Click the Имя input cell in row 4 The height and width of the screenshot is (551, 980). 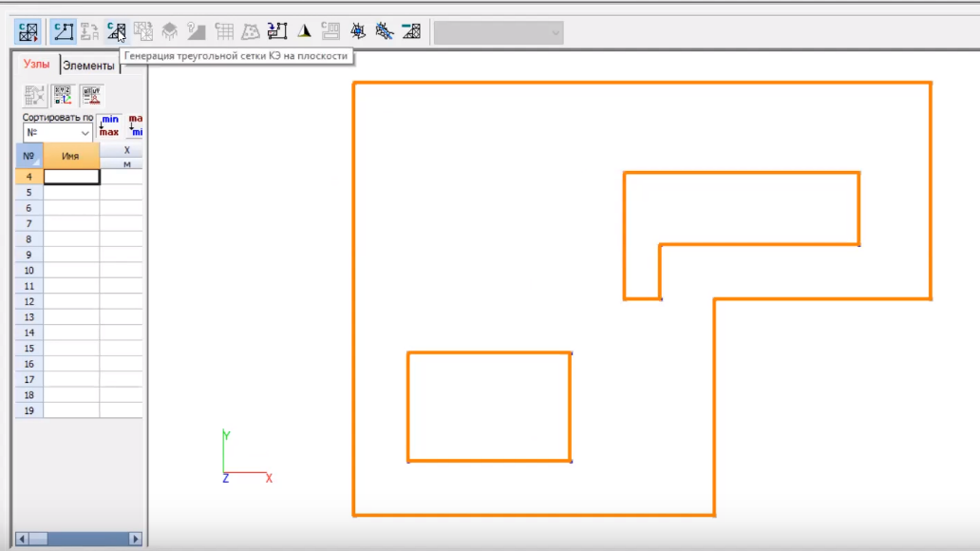[71, 177]
